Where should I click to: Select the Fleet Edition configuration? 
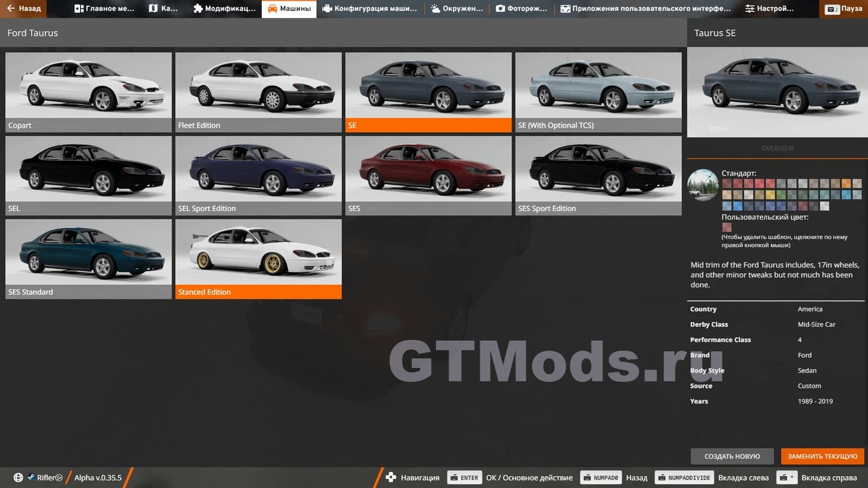259,92
